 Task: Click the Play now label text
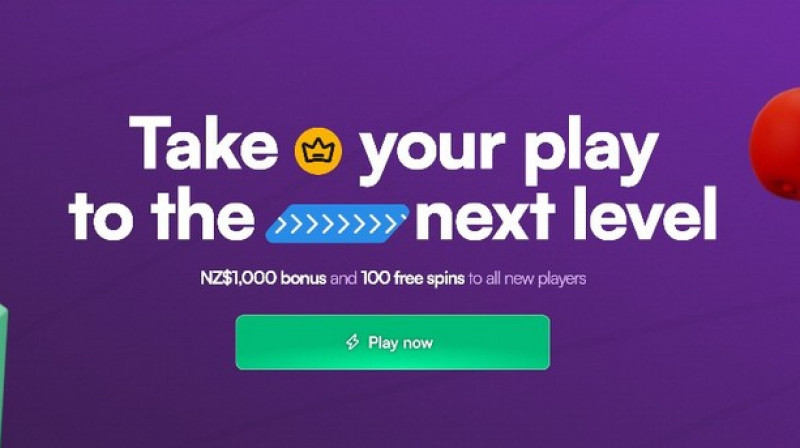401,342
